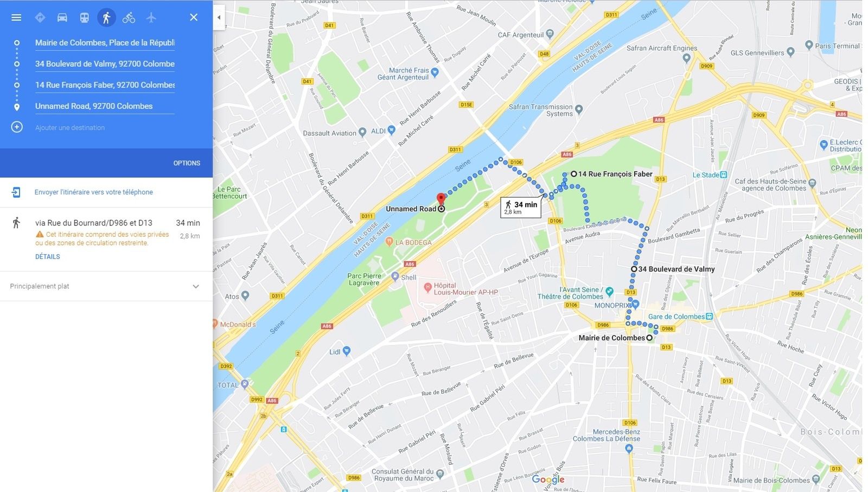Open the hamburger main menu
This screenshot has height=492, width=868.
click(x=16, y=17)
